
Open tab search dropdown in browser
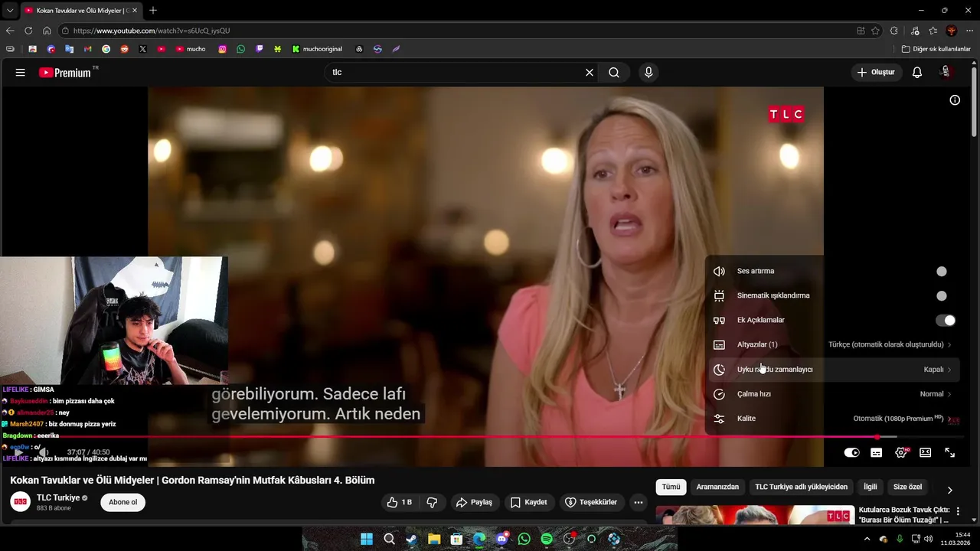9,10
